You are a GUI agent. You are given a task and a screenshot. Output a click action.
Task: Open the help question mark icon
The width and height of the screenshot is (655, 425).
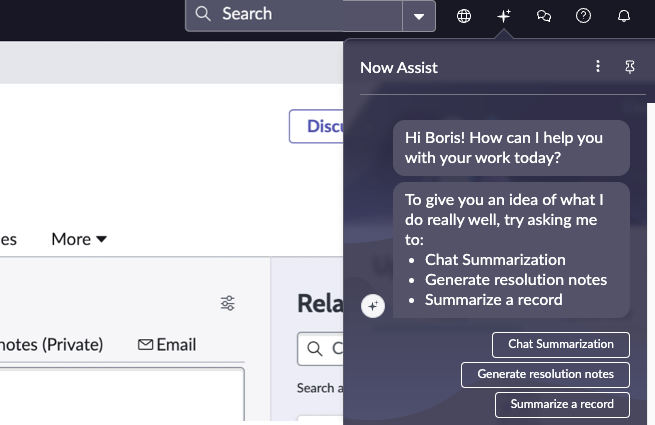[x=583, y=16]
